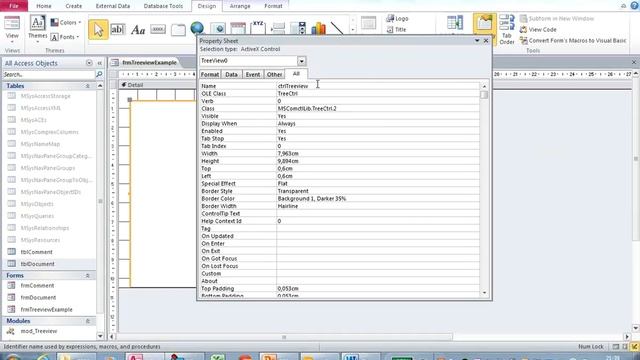The height and width of the screenshot is (360, 640).
Task: Click the form horizontal scrollbar thumb
Action: coord(284,337)
